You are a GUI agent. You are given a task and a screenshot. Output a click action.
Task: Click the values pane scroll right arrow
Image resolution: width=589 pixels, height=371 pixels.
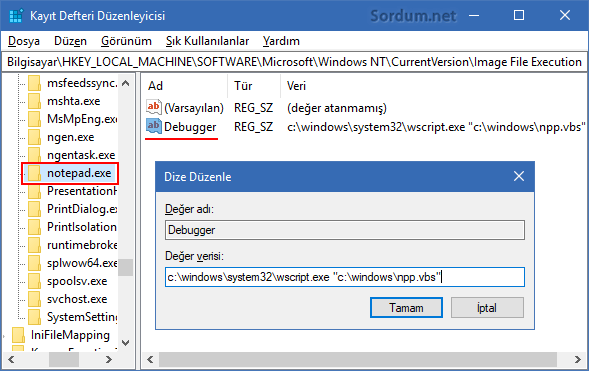[577, 359]
